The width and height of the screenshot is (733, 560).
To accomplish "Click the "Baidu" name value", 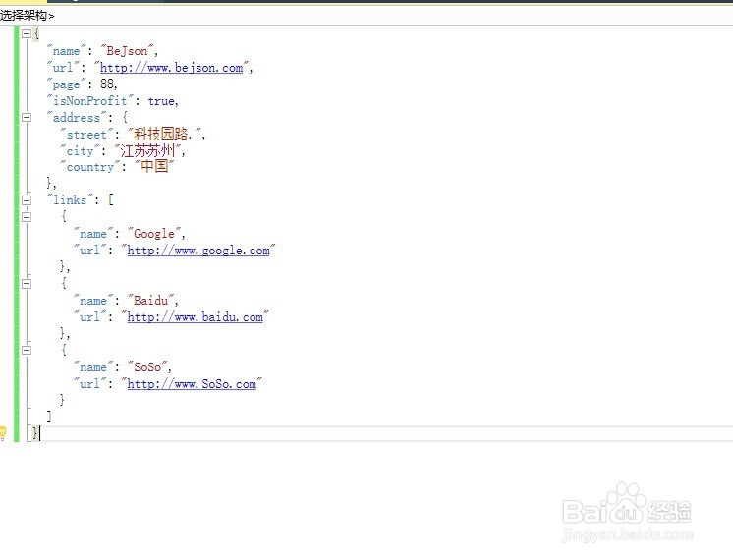I will 150,301.
